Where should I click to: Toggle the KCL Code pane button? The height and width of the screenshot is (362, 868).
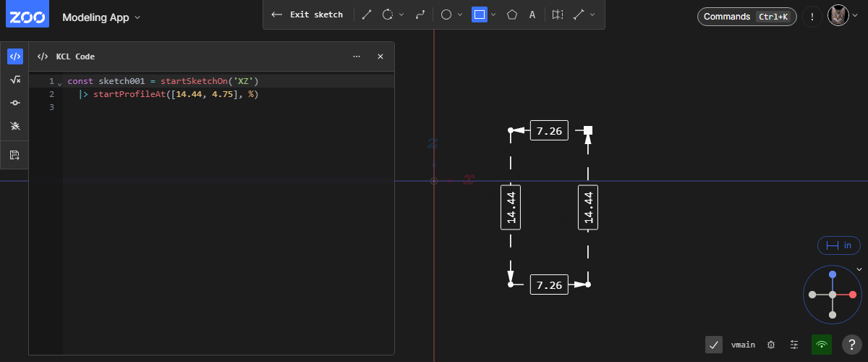15,56
